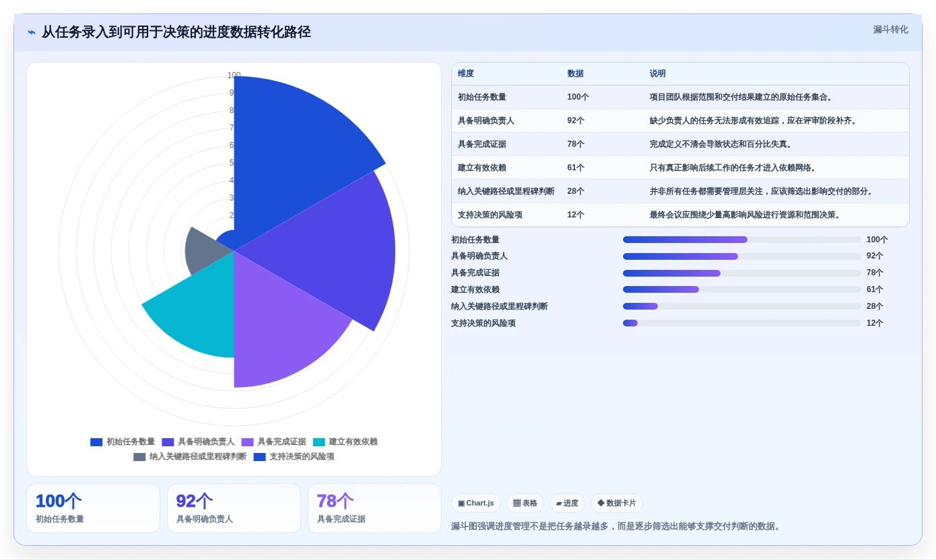936x560 pixels.
Task: Select the 92个 具备明确负责人 data card
Action: tap(234, 508)
